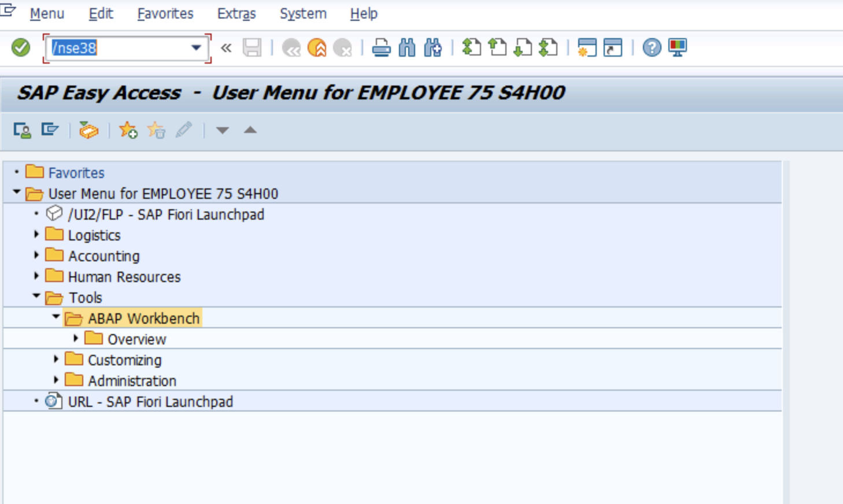Expand the Overview folder

75,338
